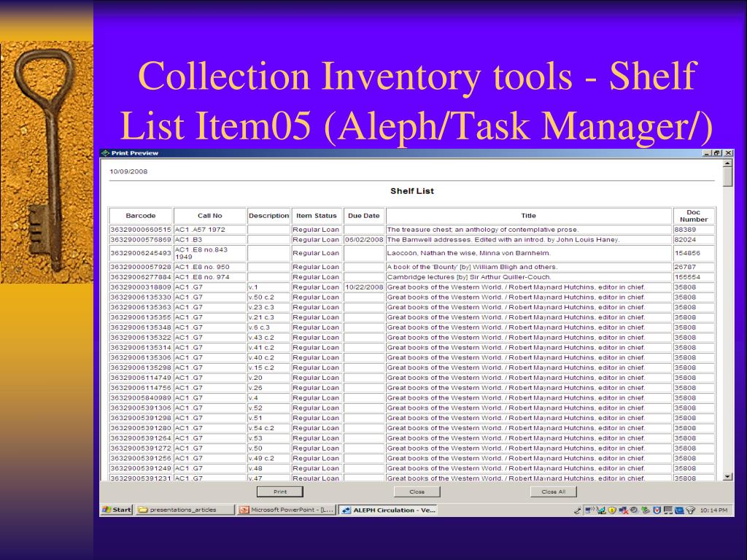747x560 pixels.
Task: Click description v.50 c.2
Action: [x=261, y=297]
